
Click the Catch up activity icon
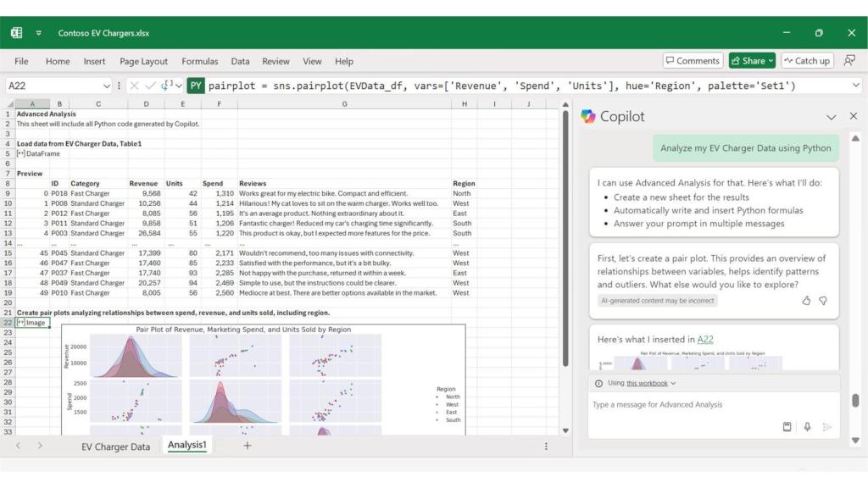(806, 60)
